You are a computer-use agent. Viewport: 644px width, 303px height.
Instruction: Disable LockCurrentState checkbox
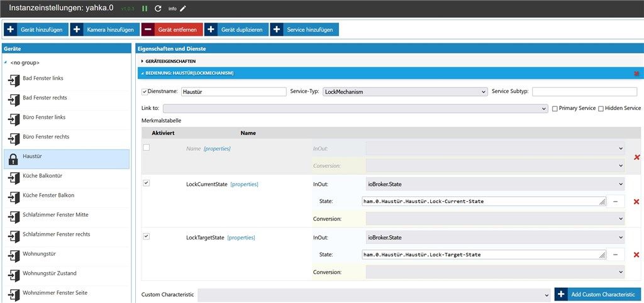pyautogui.click(x=146, y=183)
